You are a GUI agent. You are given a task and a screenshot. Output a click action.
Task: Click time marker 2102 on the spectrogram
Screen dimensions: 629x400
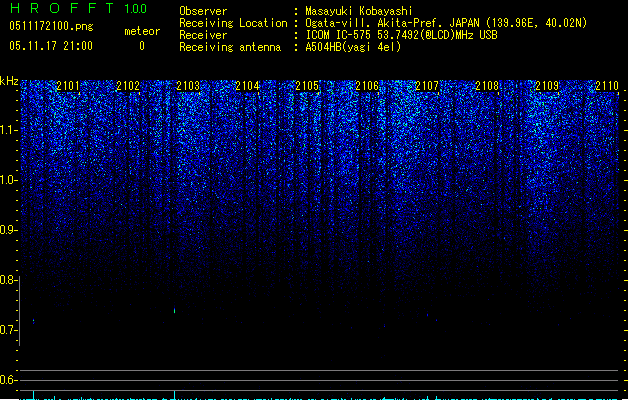pos(128,85)
